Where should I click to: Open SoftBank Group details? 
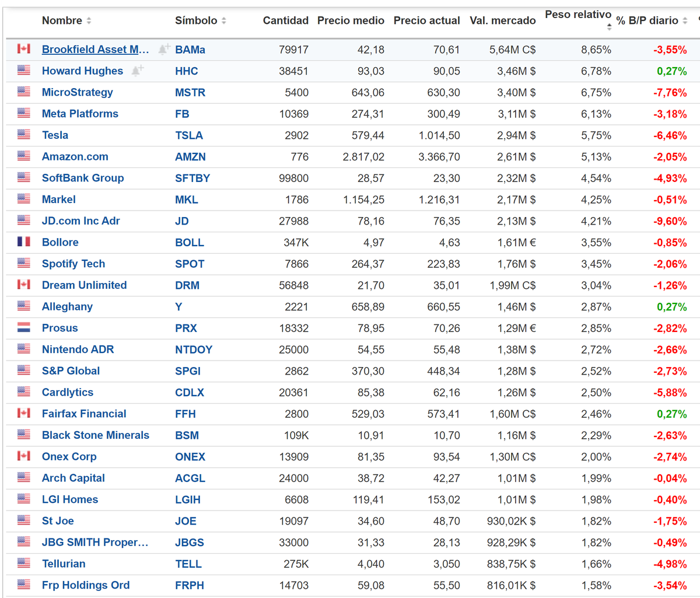[83, 178]
